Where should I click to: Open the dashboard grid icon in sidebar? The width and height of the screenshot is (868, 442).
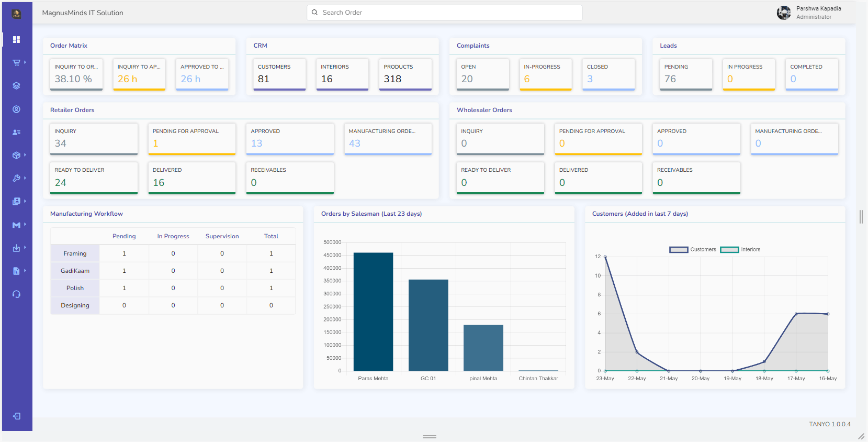tap(16, 40)
